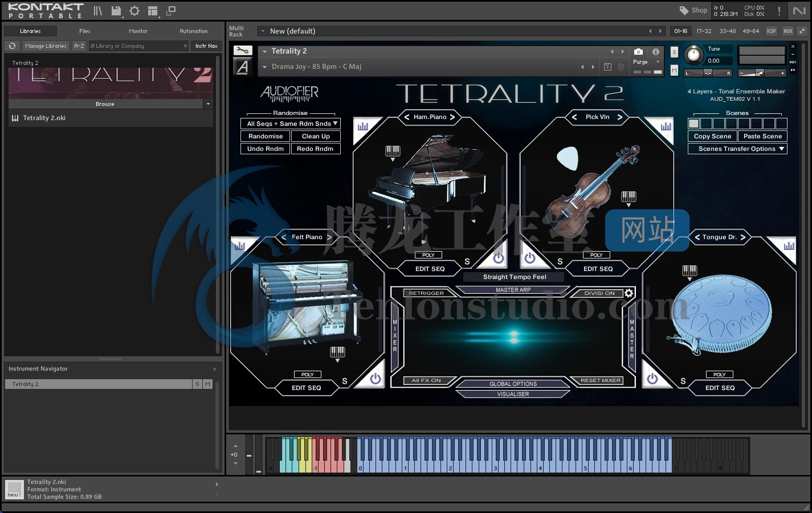The image size is (812, 513).
Task: Expand the info pane arrow beside Tetrality 2.nki
Action: (x=217, y=484)
